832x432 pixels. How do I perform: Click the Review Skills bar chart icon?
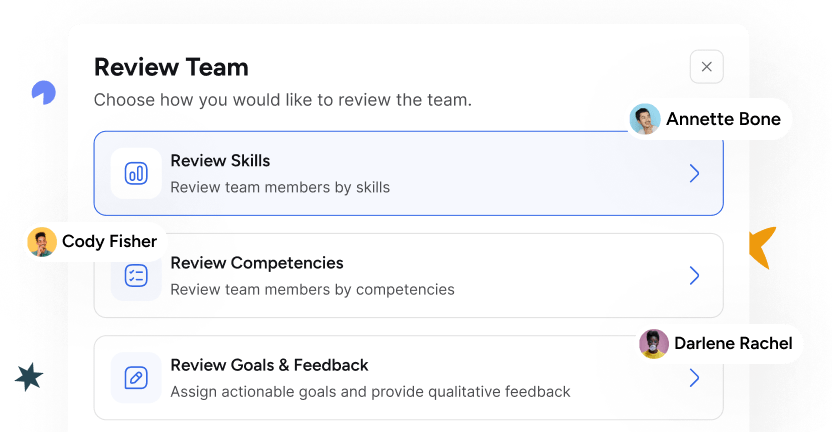coord(136,173)
